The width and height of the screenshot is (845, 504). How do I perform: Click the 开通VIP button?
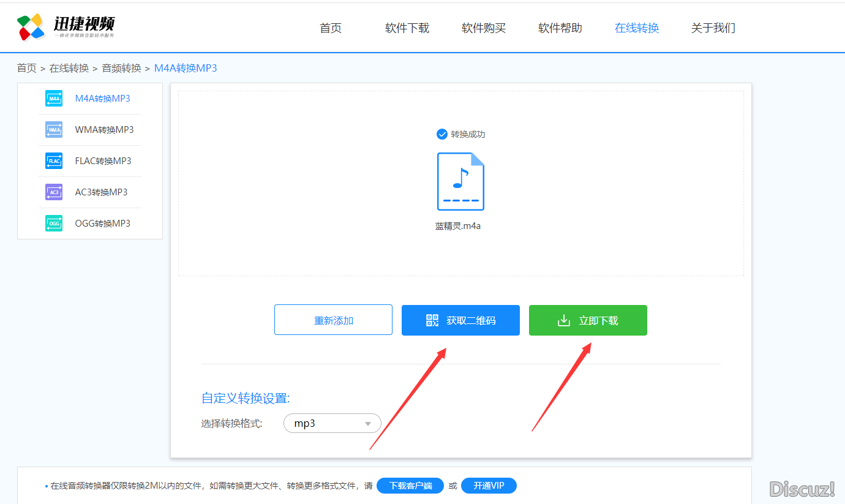tap(489, 486)
